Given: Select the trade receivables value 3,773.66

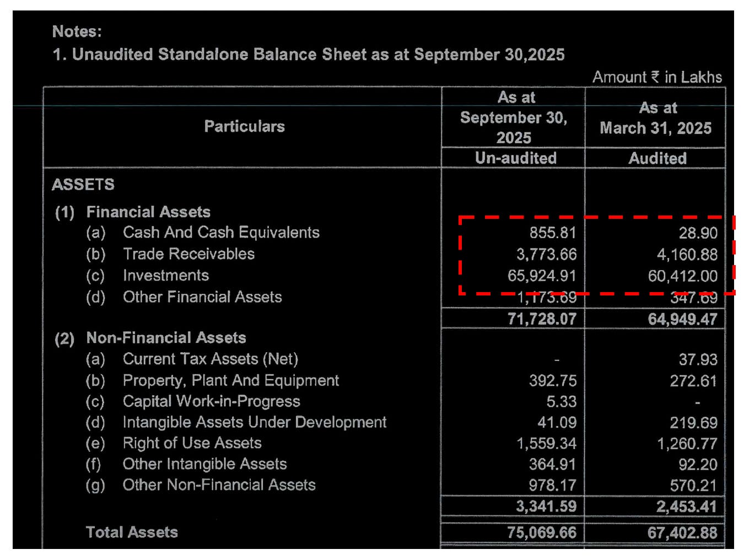Looking at the screenshot, I should [546, 254].
